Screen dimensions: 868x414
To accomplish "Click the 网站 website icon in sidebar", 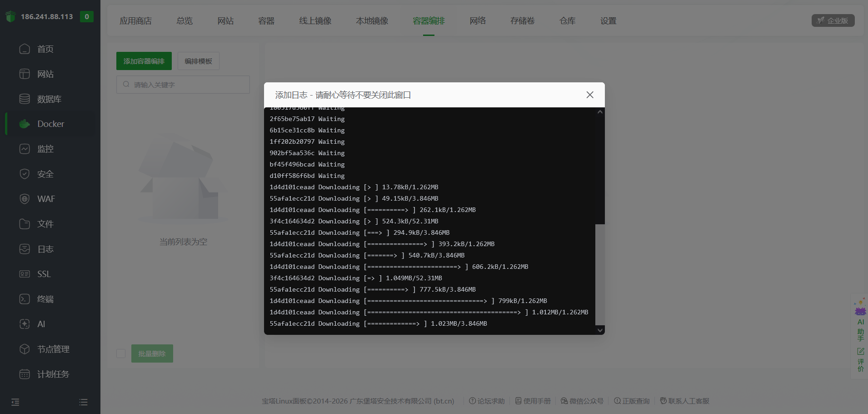I will (25, 74).
